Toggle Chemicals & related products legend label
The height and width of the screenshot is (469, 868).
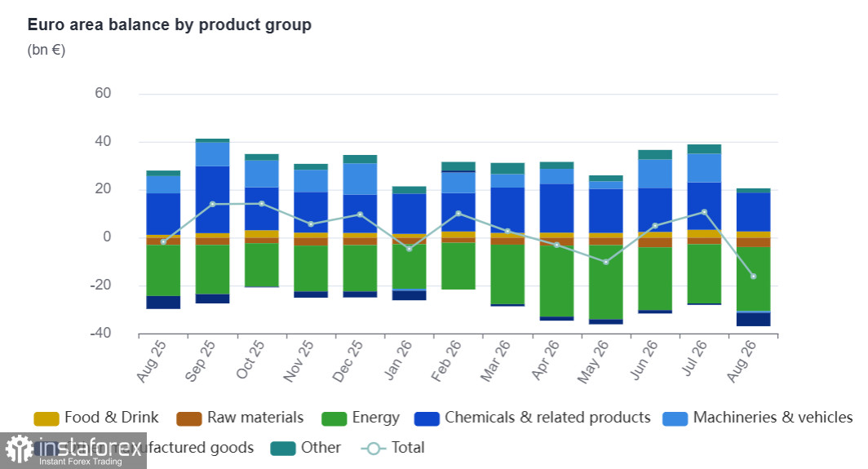(x=547, y=418)
